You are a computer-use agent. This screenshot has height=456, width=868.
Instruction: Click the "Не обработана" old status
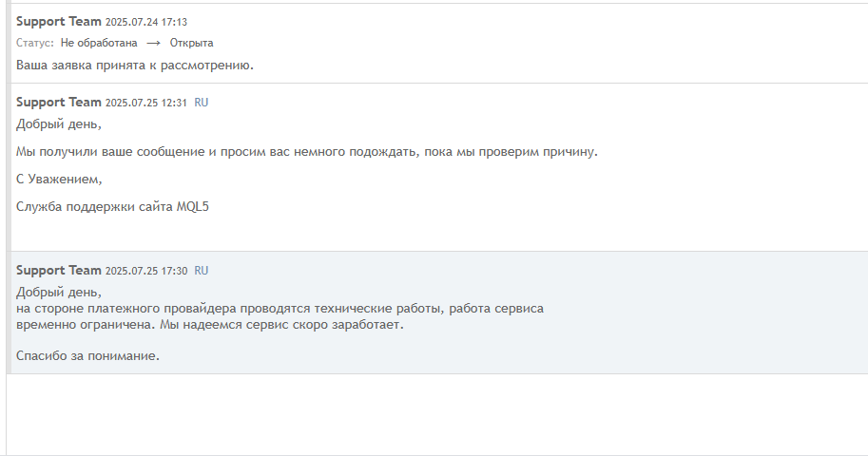coord(99,43)
